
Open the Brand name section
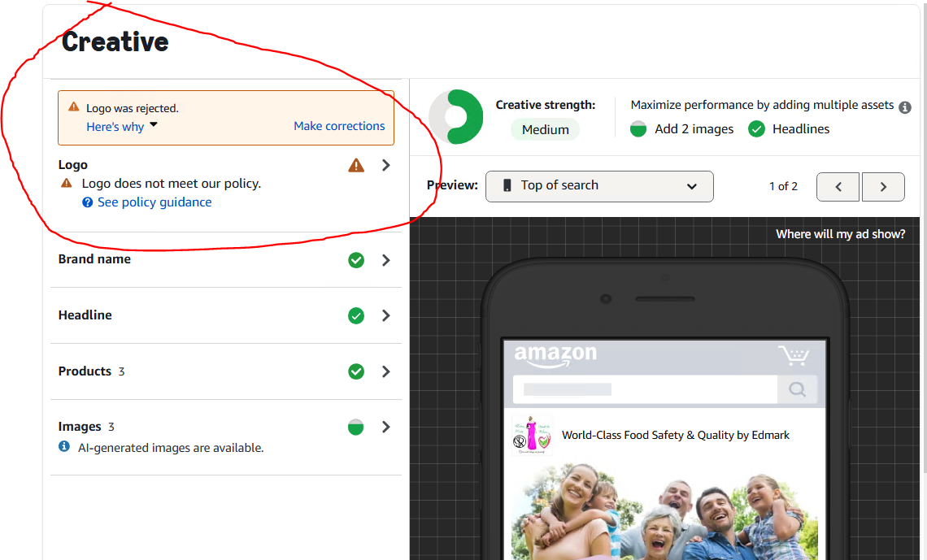tap(94, 259)
